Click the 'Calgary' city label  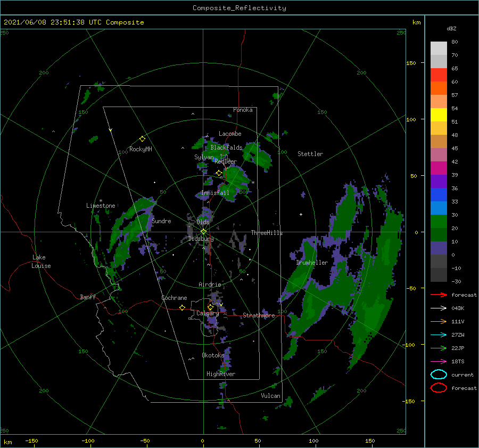click(x=208, y=313)
